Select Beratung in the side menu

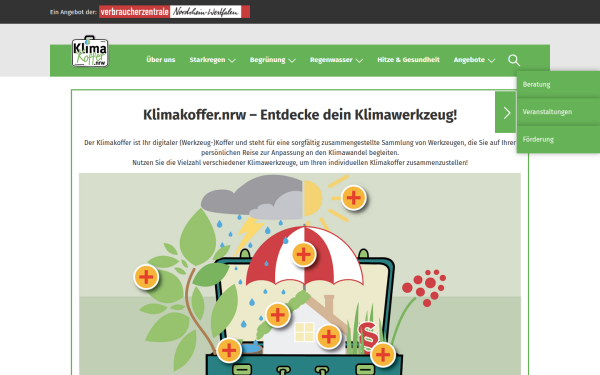[x=558, y=84]
